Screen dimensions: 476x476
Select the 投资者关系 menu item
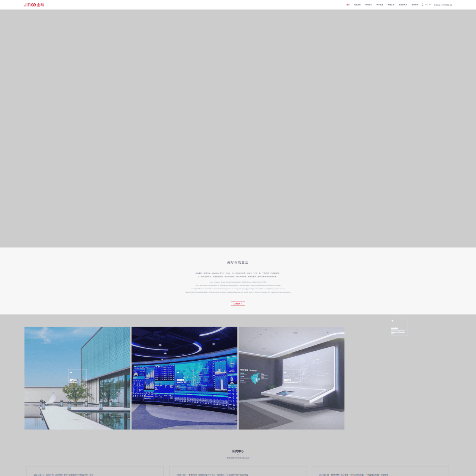[x=403, y=5]
